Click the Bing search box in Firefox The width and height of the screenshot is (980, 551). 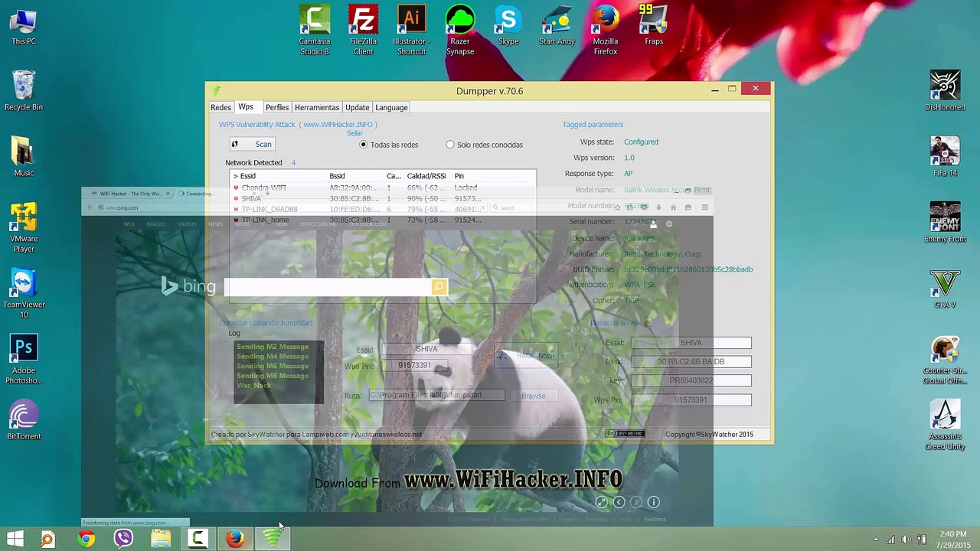point(329,287)
